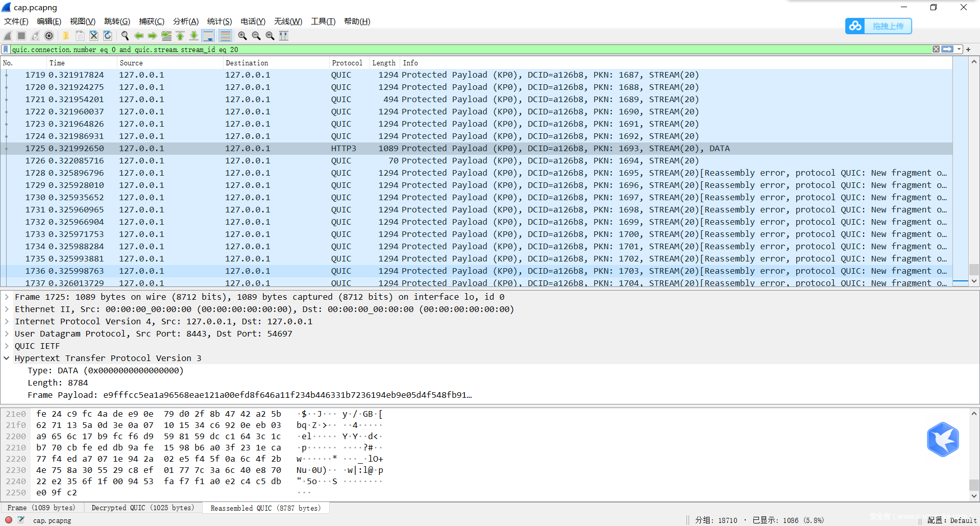Go back in packet history
Viewport: 980px width, 526px height.
[139, 36]
